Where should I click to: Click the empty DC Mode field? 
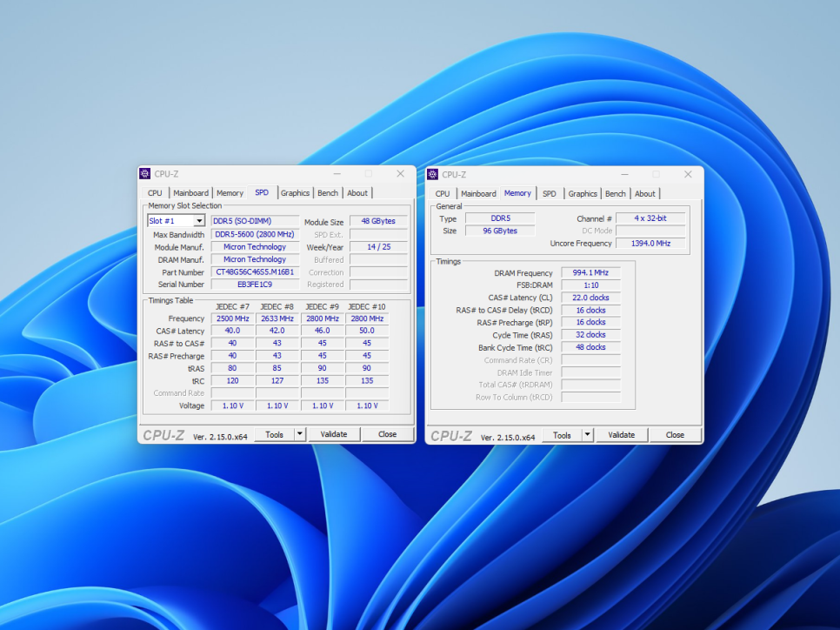pos(650,231)
